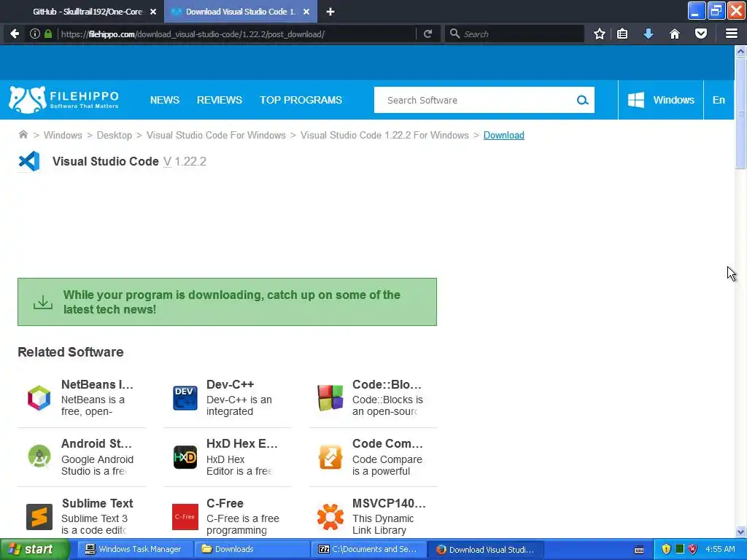Viewport: 747px width, 560px height.
Task: Open the REVIEWS menu item
Action: [x=220, y=100]
